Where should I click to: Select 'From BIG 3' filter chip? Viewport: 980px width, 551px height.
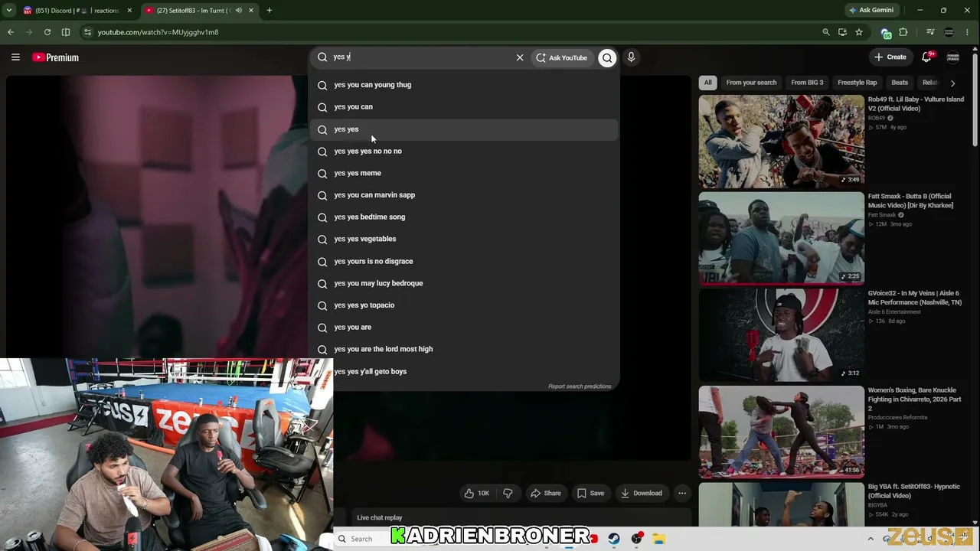pyautogui.click(x=807, y=83)
